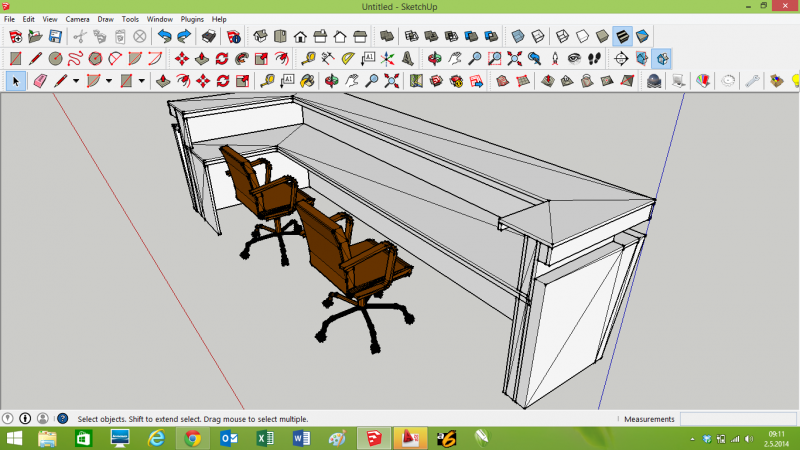This screenshot has width=800, height=450.
Task: Switch to Monochrome face style
Action: coord(642,36)
